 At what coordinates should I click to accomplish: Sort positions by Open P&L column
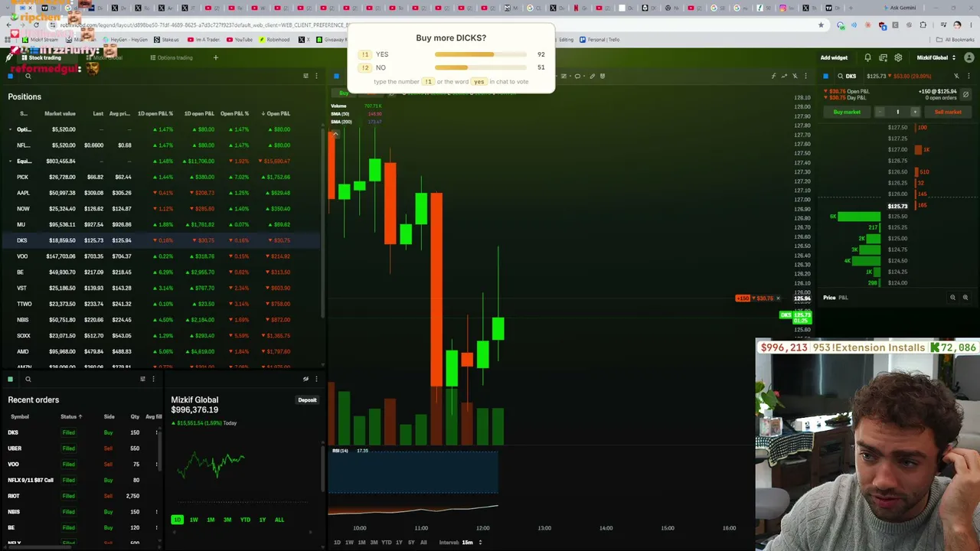(x=276, y=113)
